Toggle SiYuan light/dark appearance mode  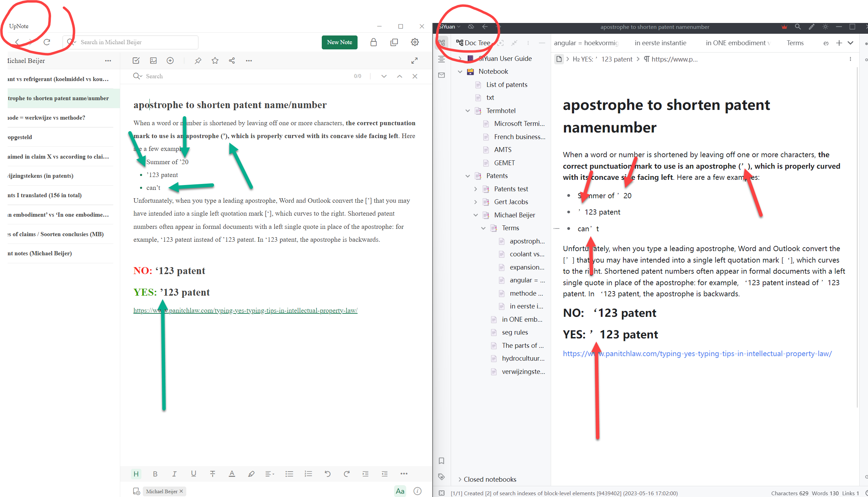(x=825, y=27)
